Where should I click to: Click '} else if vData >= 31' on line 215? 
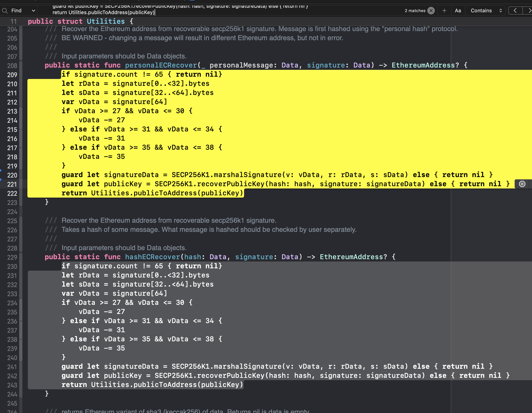coord(142,129)
